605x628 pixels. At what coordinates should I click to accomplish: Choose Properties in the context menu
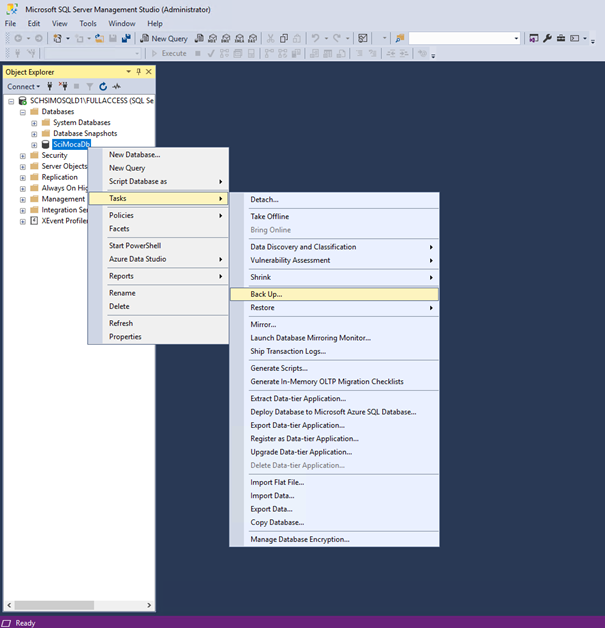pyautogui.click(x=159, y=337)
